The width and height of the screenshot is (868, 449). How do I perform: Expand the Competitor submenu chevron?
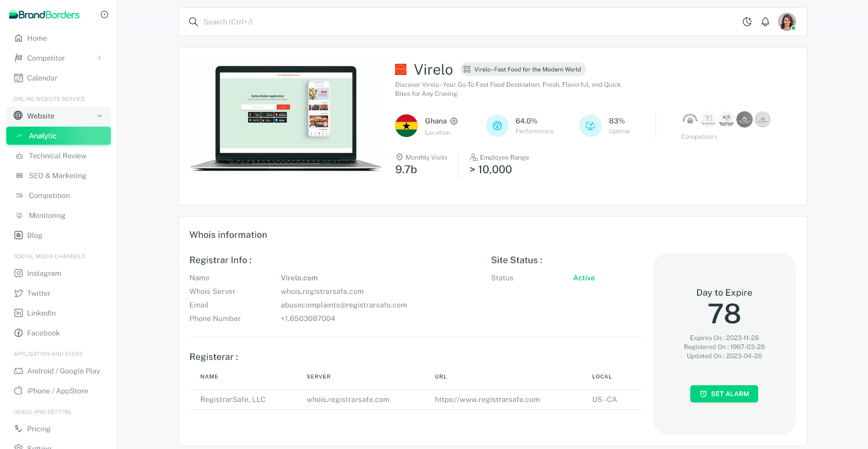(99, 58)
